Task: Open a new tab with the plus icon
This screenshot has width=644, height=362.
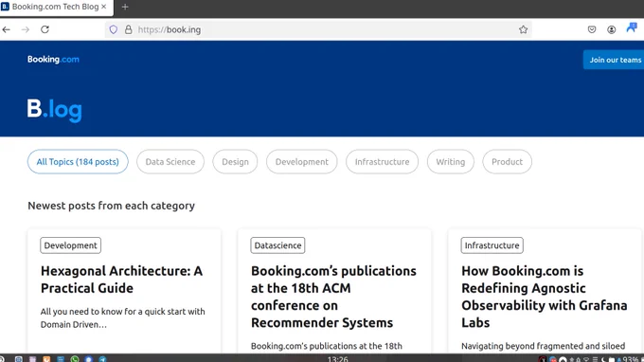Action: pos(125,7)
